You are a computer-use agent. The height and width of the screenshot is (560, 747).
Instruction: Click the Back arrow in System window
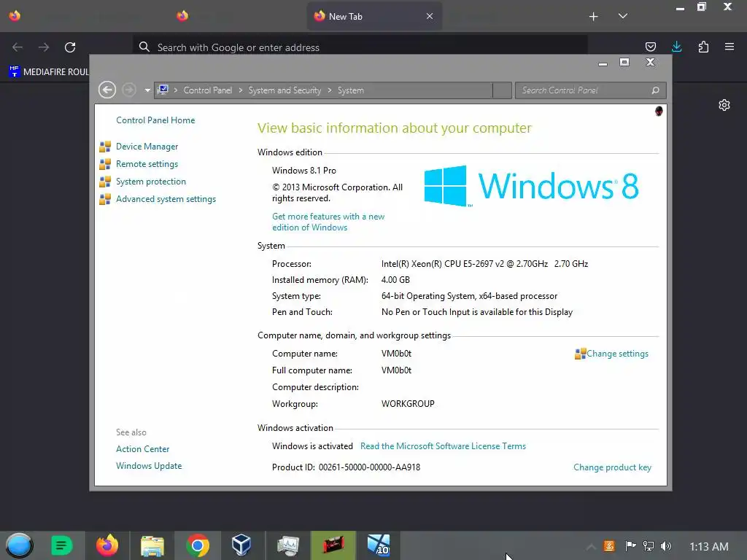coord(107,90)
